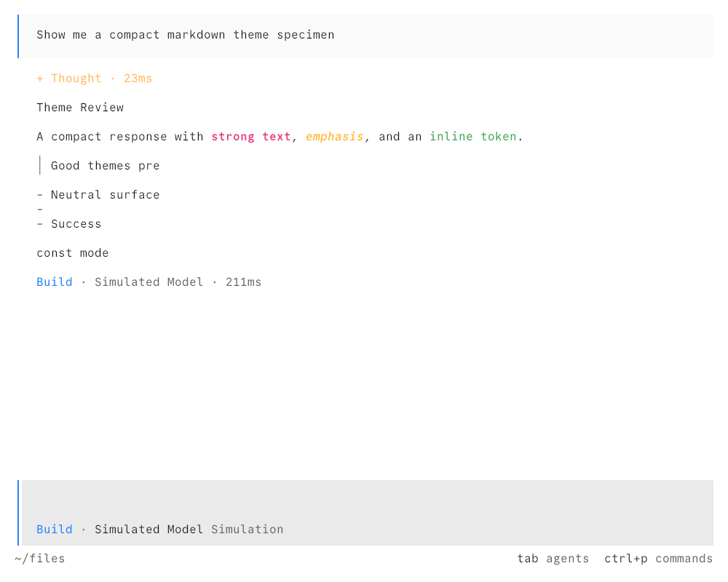The width and height of the screenshot is (728, 582).
Task: Click the 211ms response timing
Action: 243,282
